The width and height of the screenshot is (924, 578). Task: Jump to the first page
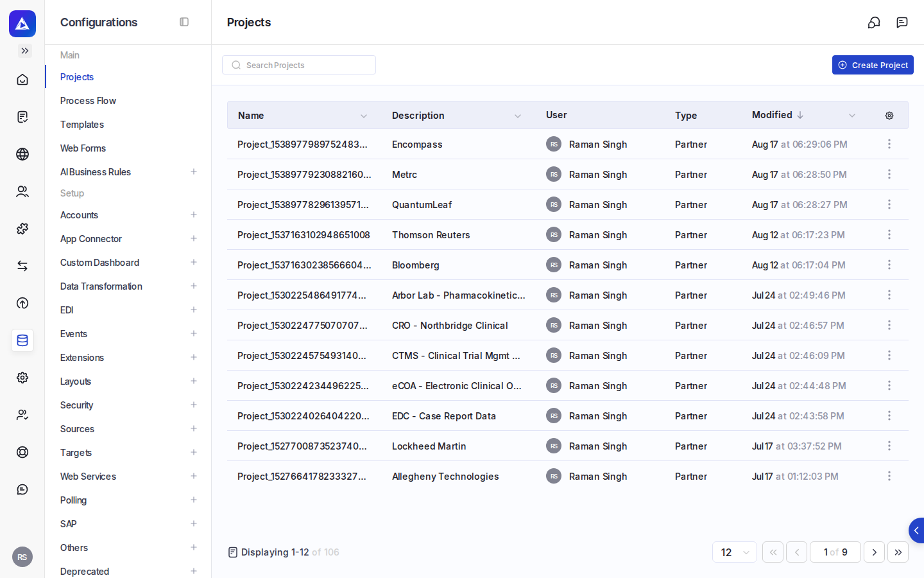click(773, 552)
